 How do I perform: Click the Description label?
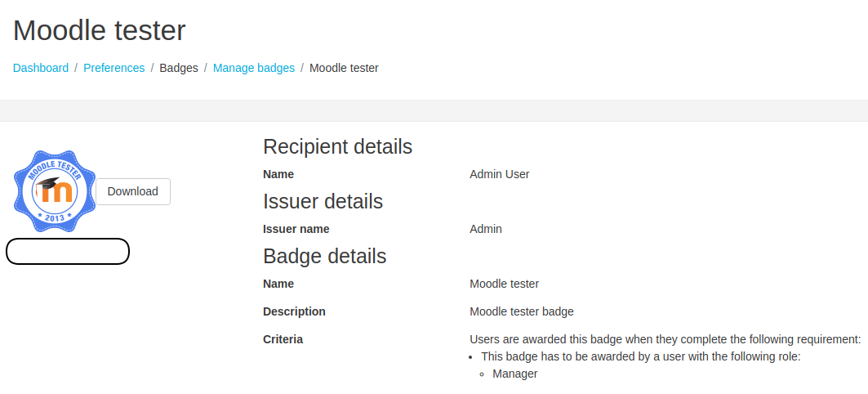click(294, 311)
